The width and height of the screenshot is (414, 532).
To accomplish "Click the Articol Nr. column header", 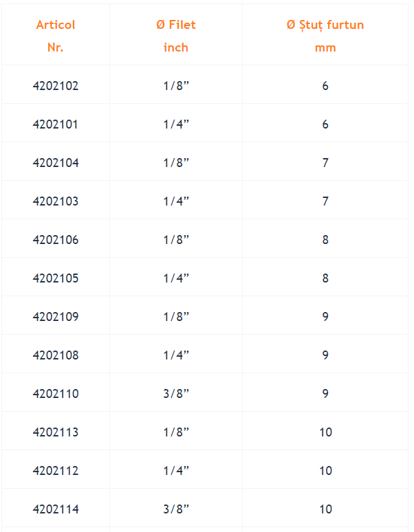I will tap(56, 36).
